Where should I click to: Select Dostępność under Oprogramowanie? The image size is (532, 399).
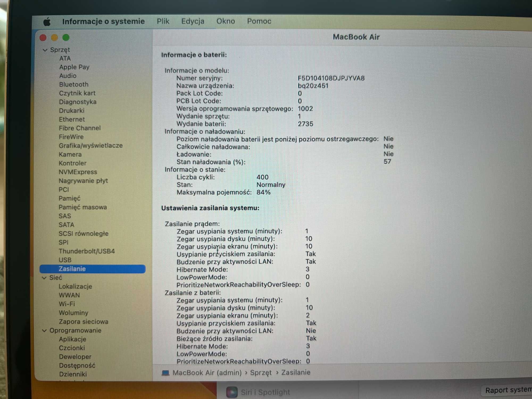click(77, 365)
